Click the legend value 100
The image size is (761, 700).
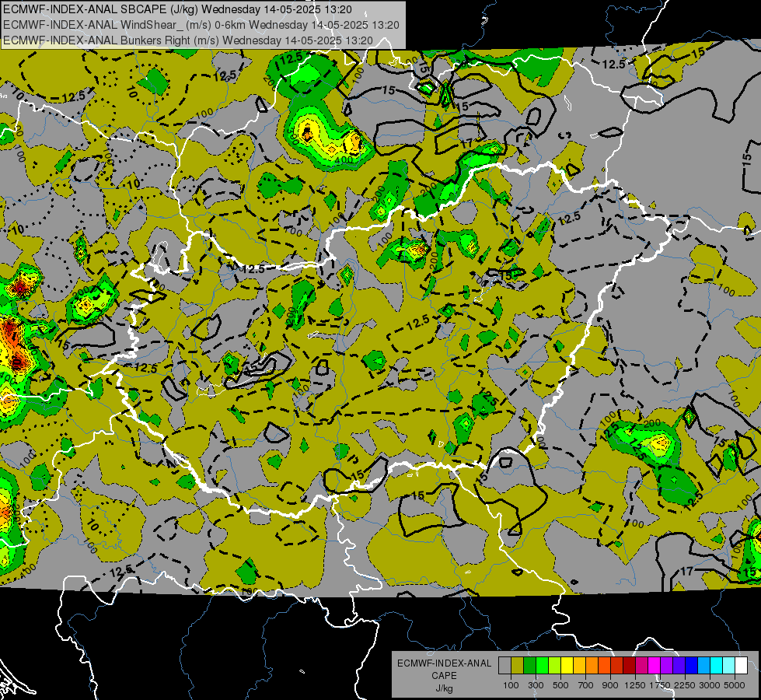click(511, 685)
